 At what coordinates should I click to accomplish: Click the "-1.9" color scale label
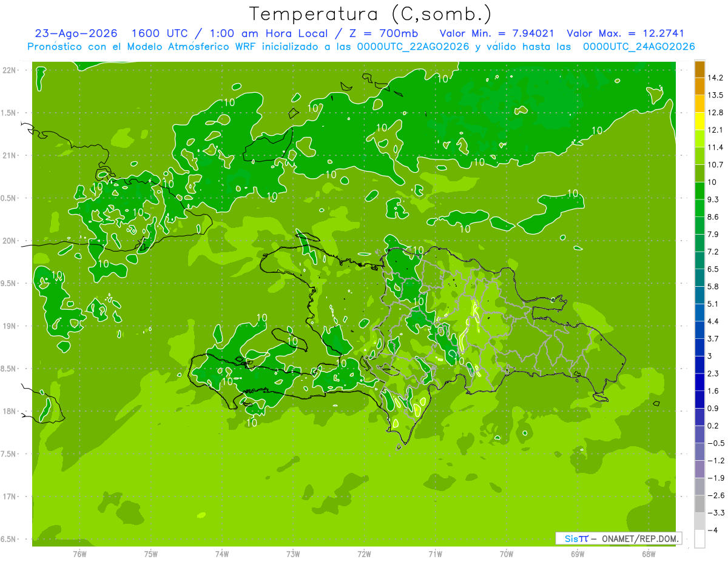[715, 478]
